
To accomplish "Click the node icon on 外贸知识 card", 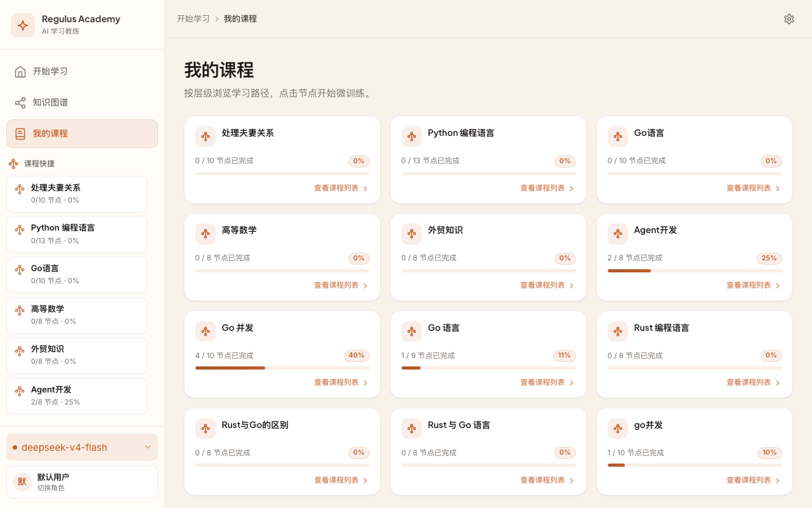I will (x=411, y=234).
